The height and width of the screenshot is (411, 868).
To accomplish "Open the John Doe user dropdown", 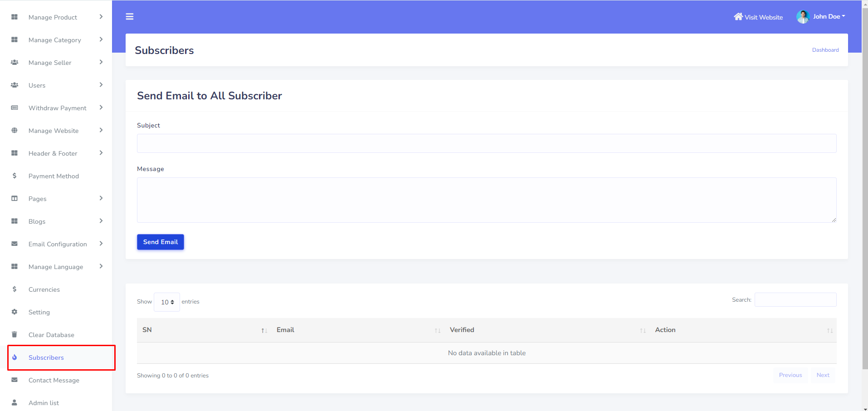I will coord(829,17).
